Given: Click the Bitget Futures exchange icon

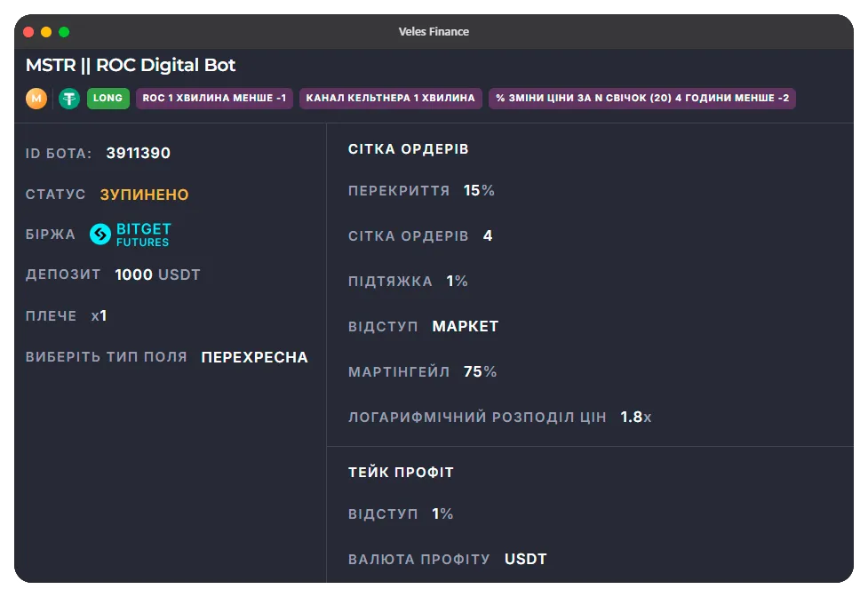Looking at the screenshot, I should point(100,234).
